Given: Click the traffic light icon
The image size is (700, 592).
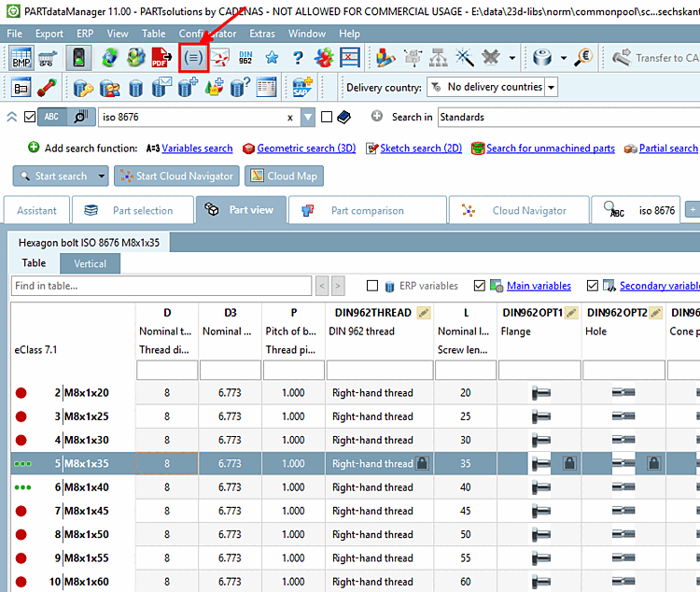Looking at the screenshot, I should (77, 58).
